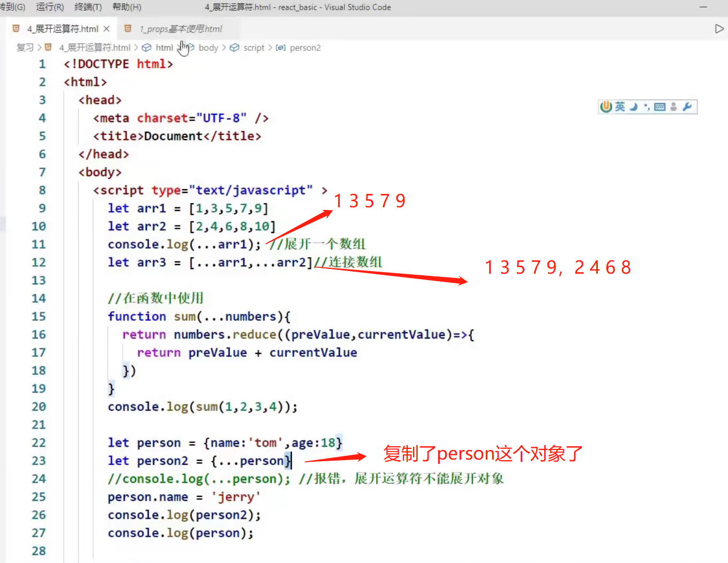
Task: Click line number 15 in the gutter
Action: coord(39,317)
